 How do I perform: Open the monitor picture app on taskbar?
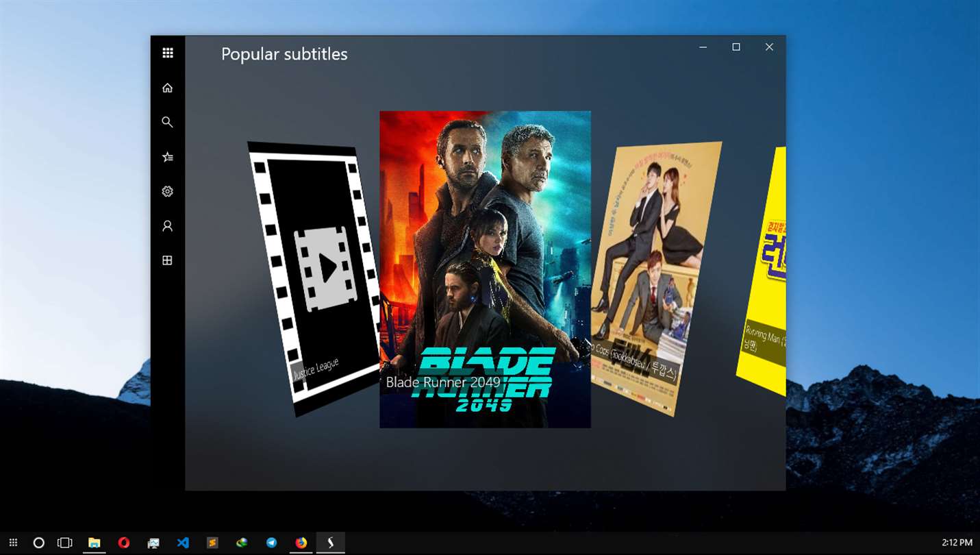pos(153,543)
